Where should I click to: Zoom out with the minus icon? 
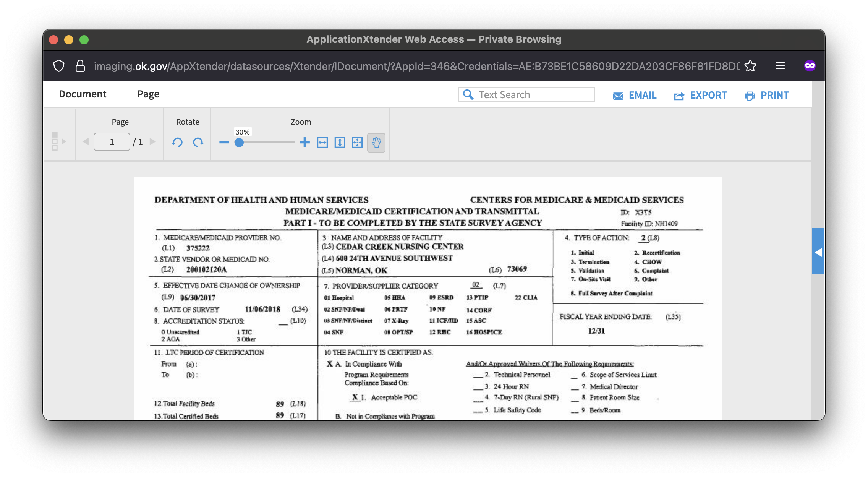(224, 142)
